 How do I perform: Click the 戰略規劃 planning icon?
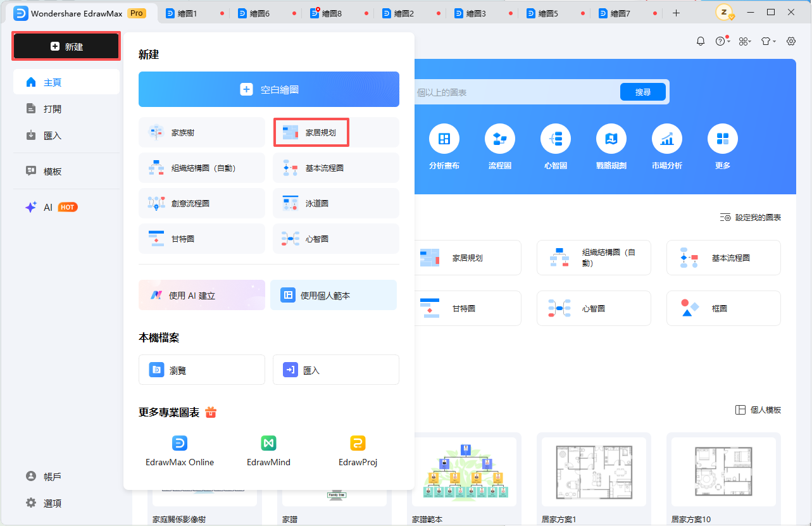[611, 139]
